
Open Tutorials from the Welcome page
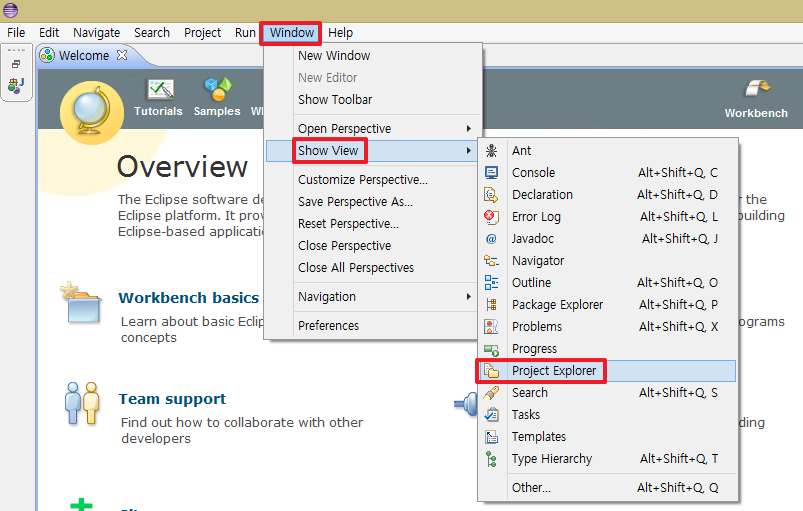pyautogui.click(x=158, y=98)
